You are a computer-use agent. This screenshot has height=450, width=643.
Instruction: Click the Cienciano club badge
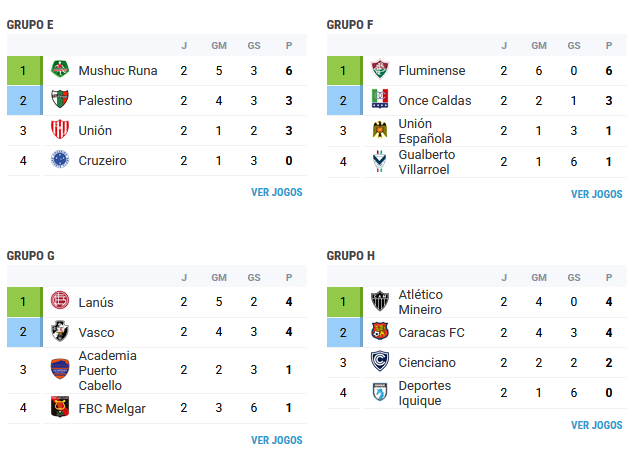point(380,361)
